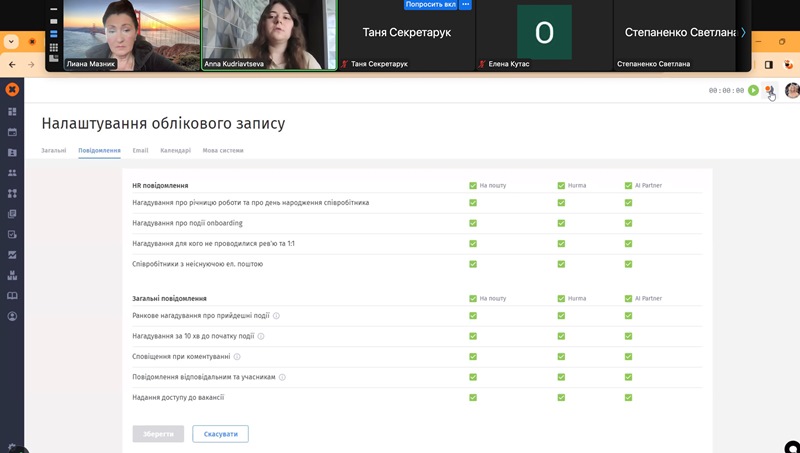Open the calendar icon in left sidebar
Screen dimensions: 800x453
[12, 131]
